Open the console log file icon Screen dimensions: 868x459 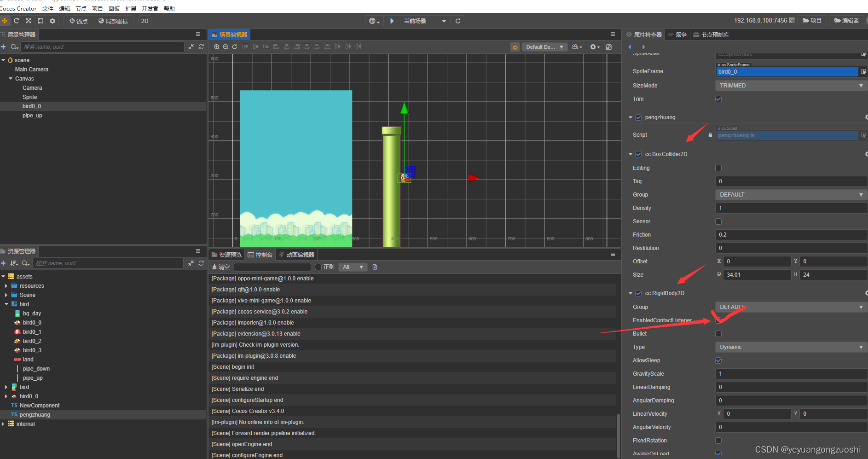pos(375,267)
